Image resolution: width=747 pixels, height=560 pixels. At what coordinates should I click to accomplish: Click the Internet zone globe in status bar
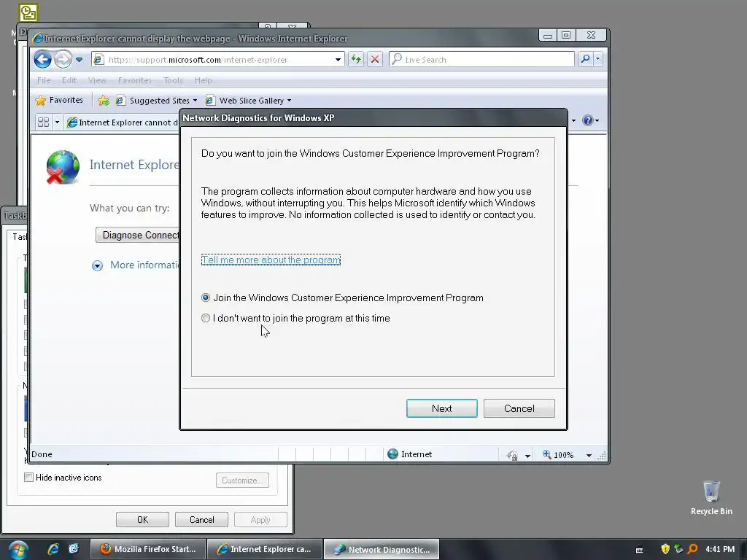coord(392,454)
